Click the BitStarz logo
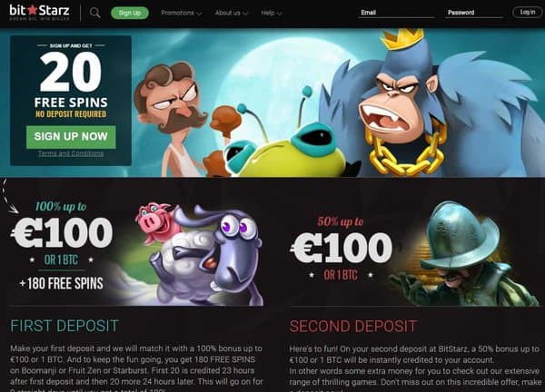The height and width of the screenshot is (392, 545). (x=39, y=13)
